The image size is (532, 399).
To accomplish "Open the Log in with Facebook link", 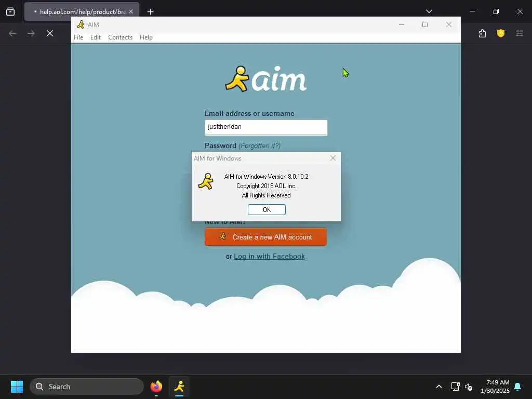I will pos(270,257).
